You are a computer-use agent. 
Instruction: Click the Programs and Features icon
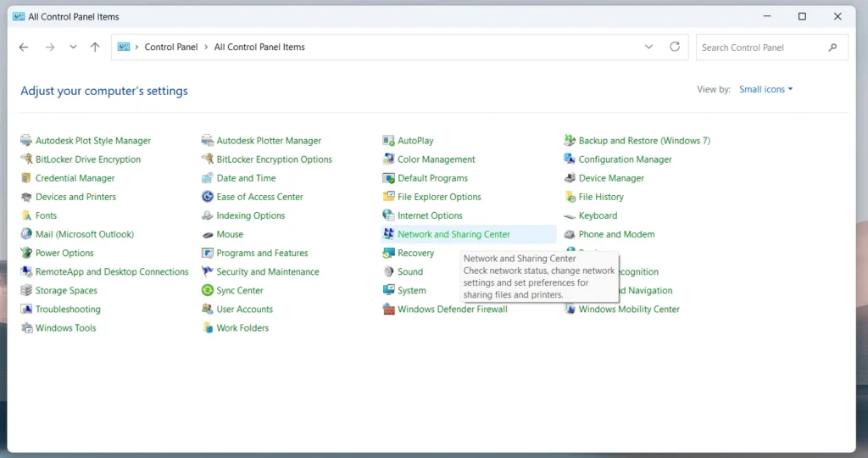208,253
